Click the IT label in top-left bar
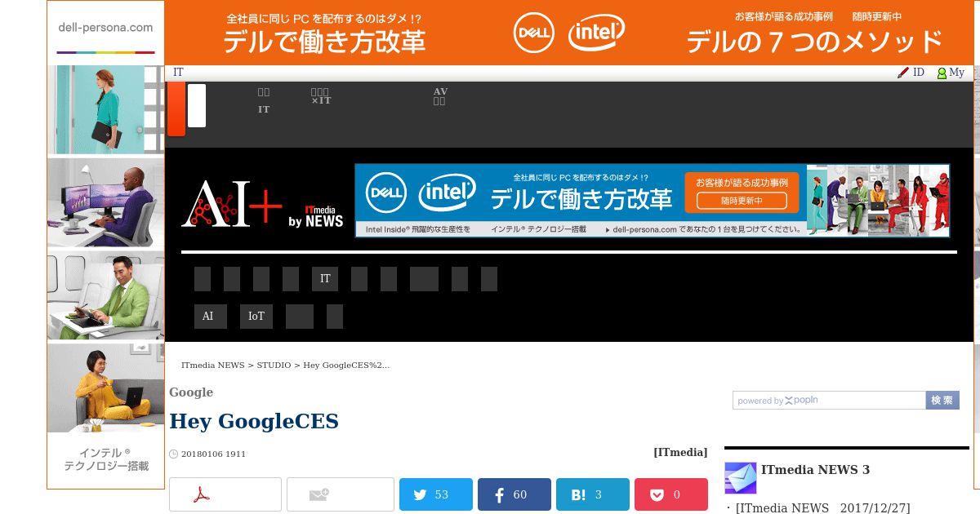 178,73
